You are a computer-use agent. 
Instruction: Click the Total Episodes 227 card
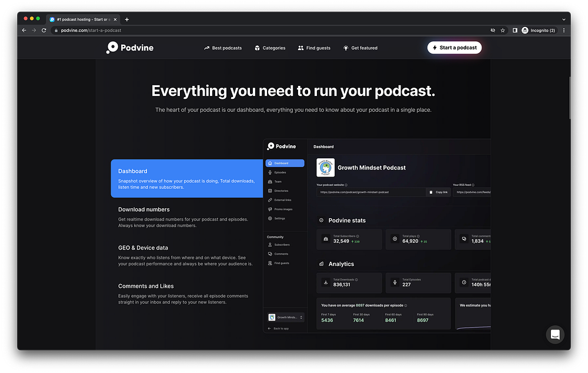[418, 283]
